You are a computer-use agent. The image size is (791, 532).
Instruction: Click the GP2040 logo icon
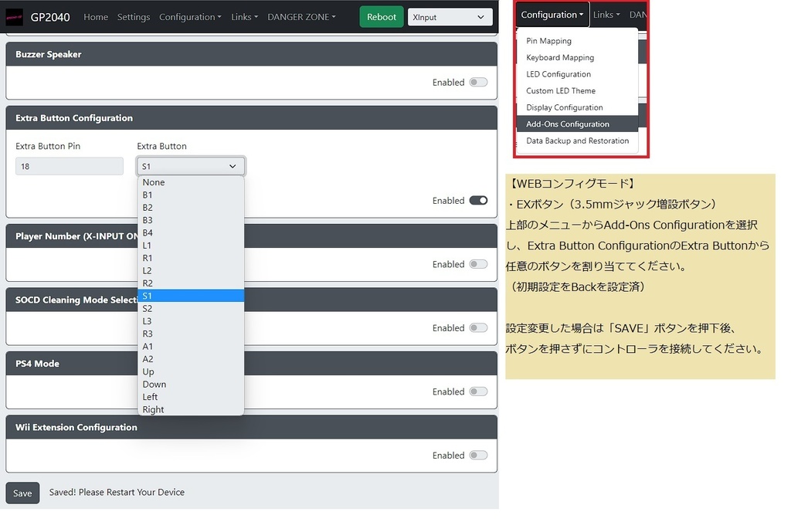[14, 17]
